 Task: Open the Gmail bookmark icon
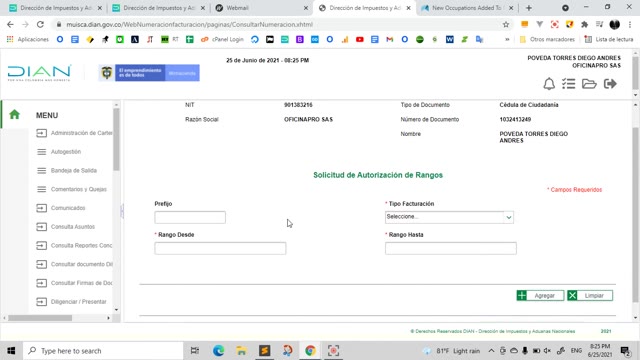click(x=389, y=40)
